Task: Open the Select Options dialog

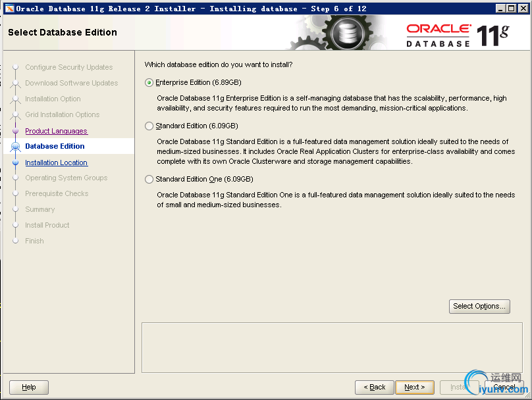Action: (x=479, y=307)
